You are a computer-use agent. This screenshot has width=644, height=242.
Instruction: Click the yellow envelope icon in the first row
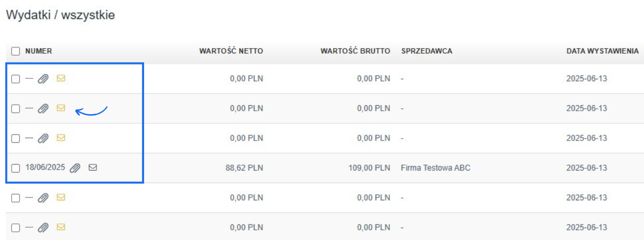pos(61,78)
